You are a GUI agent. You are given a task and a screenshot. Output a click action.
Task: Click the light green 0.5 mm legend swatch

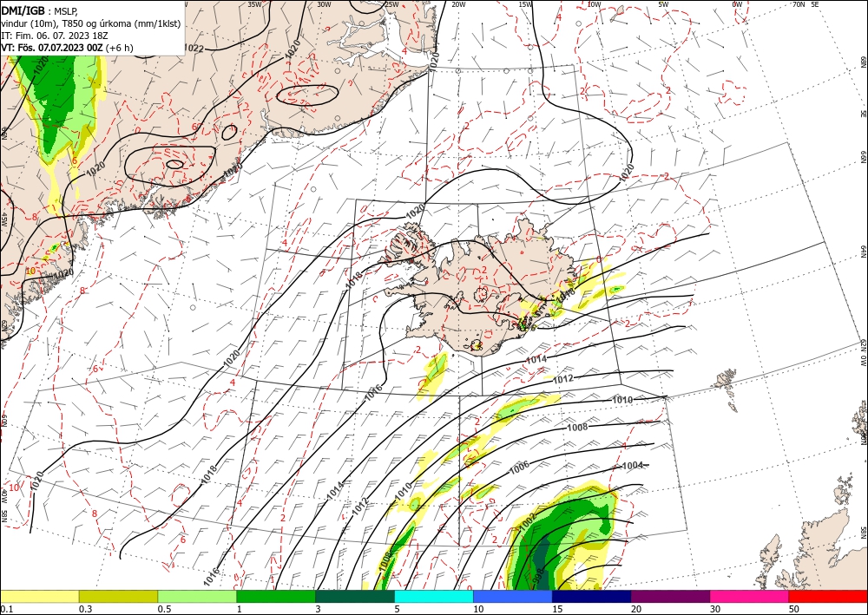tap(197, 596)
